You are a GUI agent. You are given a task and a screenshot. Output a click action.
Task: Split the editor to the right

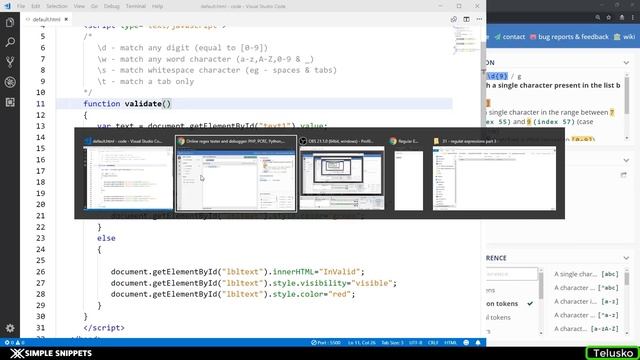click(466, 19)
